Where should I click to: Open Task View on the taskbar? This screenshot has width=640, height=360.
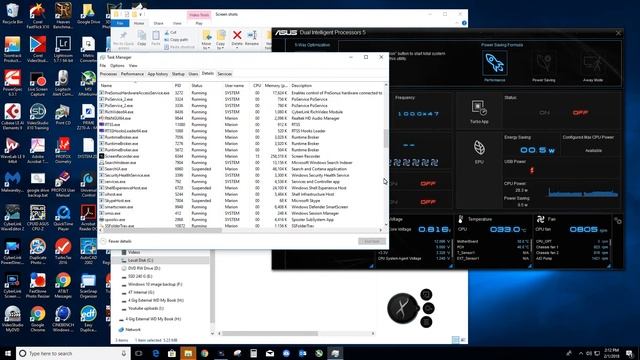(x=138, y=353)
